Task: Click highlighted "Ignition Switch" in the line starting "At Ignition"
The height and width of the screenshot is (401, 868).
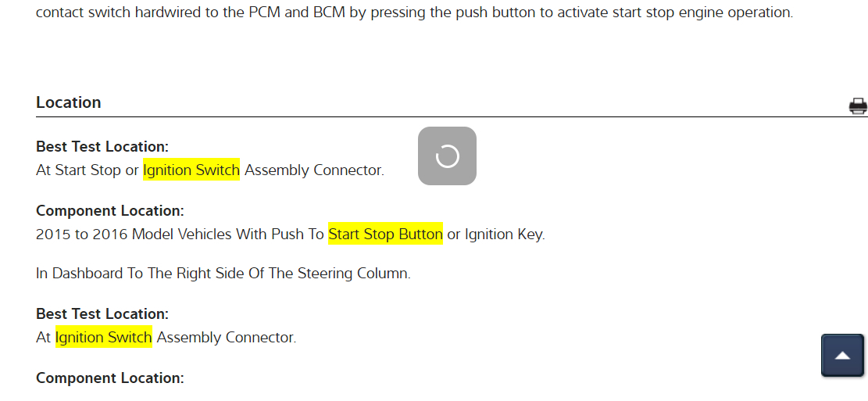Action: [x=104, y=338]
